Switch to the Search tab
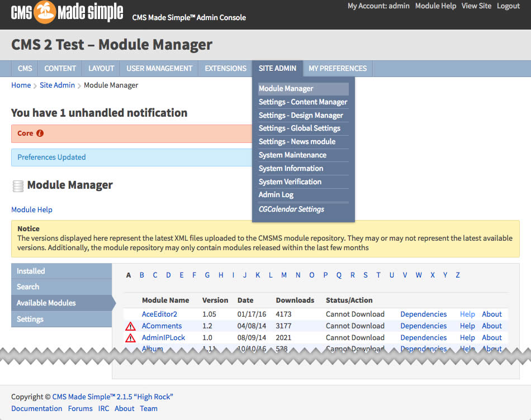Image resolution: width=531 pixels, height=420 pixels. [28, 287]
